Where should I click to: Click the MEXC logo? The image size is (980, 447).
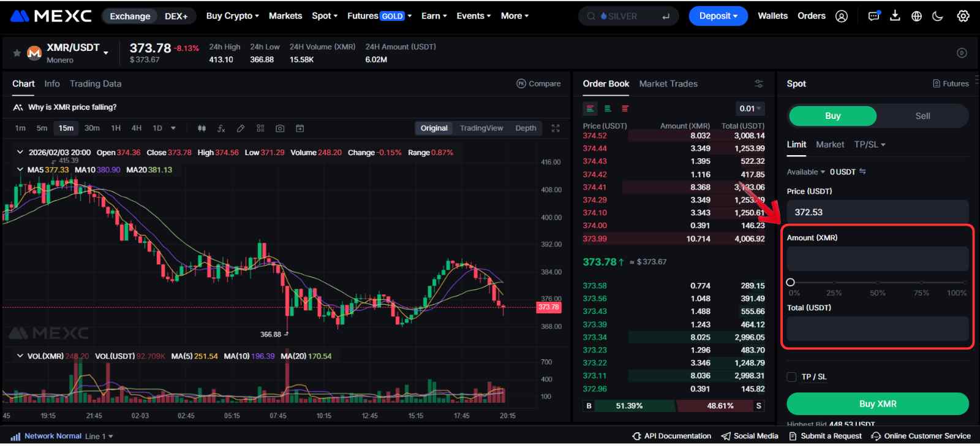click(x=51, y=16)
